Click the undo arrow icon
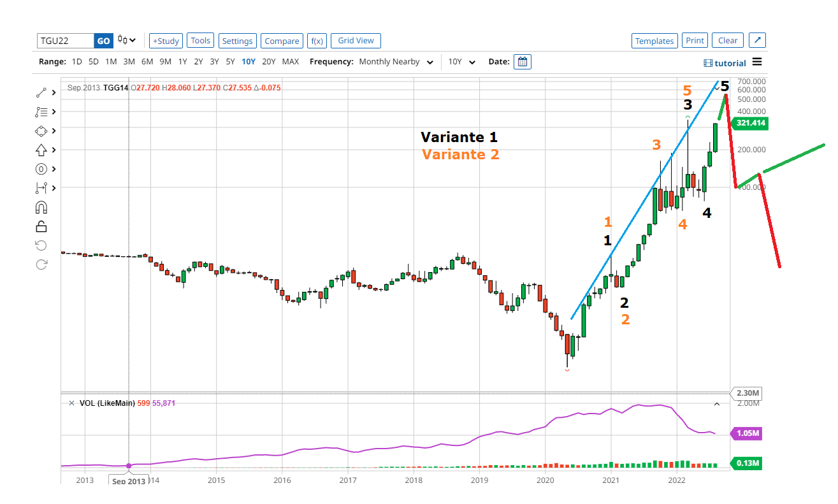Image resolution: width=838 pixels, height=504 pixels. 41,245
